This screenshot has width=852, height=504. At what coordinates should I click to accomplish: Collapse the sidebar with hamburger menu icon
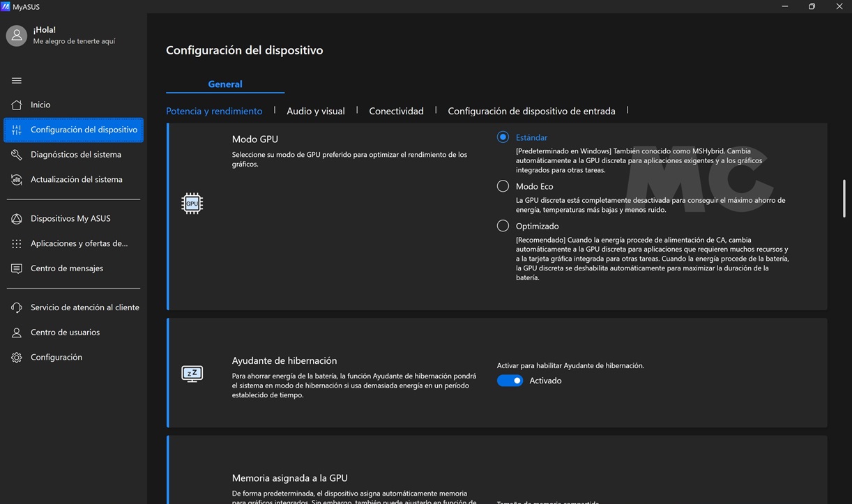pos(17,80)
